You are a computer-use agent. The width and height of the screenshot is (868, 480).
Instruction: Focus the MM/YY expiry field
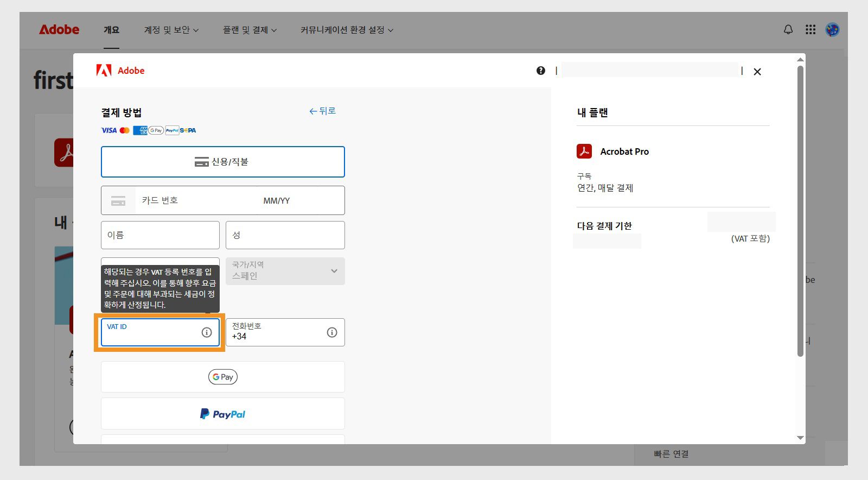pos(301,200)
